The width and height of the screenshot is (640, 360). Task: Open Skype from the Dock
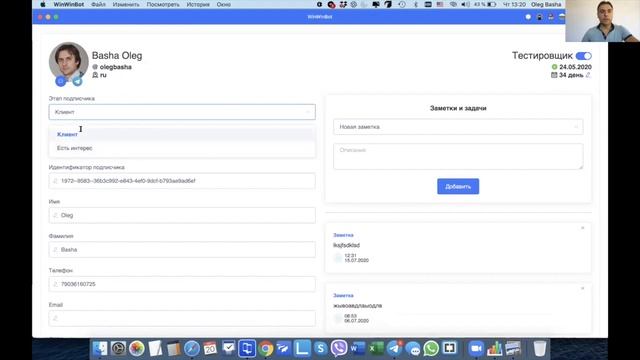pyautogui.click(x=321, y=348)
